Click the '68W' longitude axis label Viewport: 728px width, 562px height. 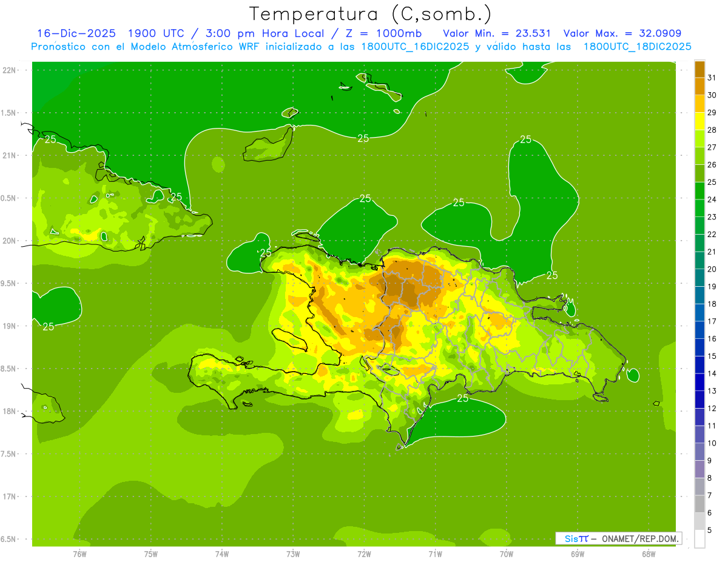coord(649,554)
